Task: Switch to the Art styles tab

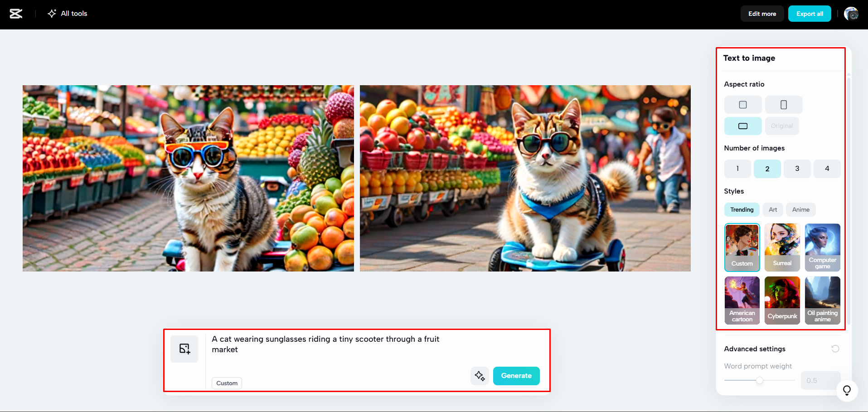Action: tap(773, 209)
